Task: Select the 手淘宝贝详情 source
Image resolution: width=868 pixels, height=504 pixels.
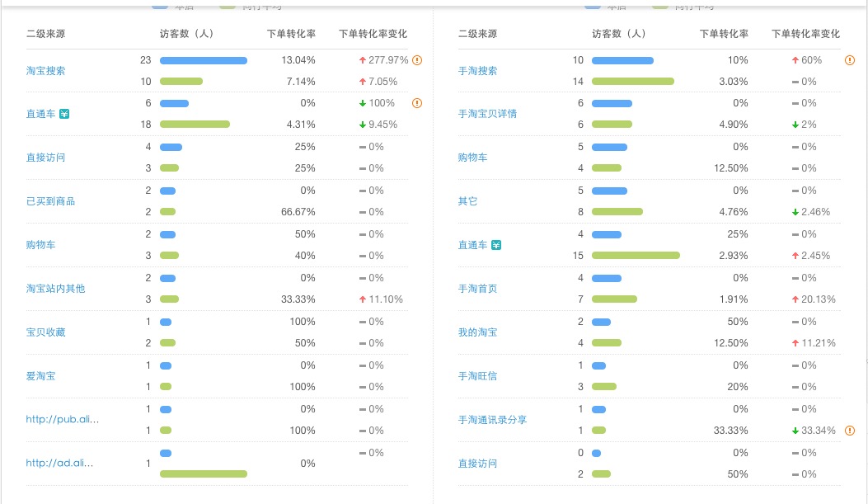Action: [487, 114]
